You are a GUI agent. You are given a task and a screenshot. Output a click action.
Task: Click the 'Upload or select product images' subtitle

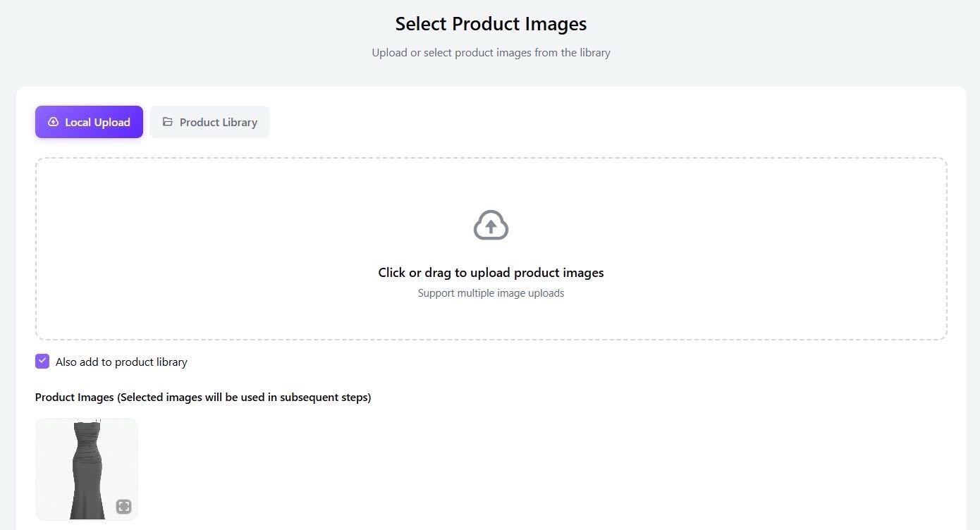tap(491, 53)
